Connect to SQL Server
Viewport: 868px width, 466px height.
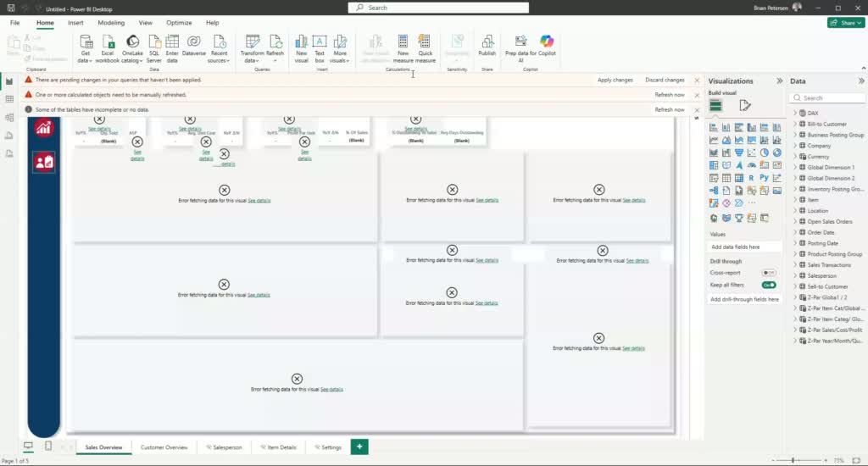(x=154, y=48)
